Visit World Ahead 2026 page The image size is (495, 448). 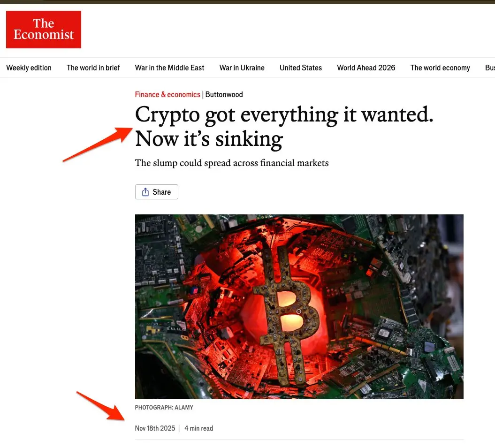tap(366, 68)
